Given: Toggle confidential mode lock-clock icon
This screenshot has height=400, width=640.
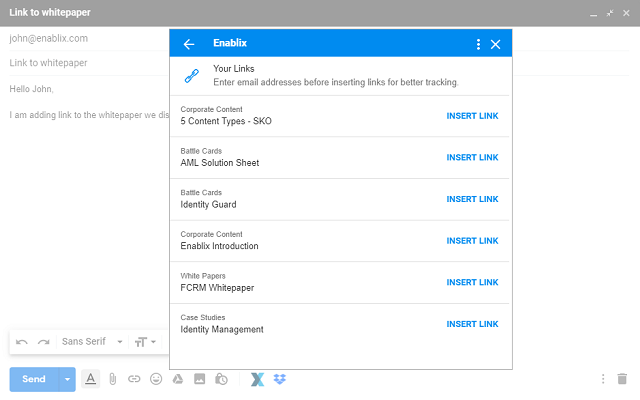Looking at the screenshot, I should pyautogui.click(x=221, y=379).
